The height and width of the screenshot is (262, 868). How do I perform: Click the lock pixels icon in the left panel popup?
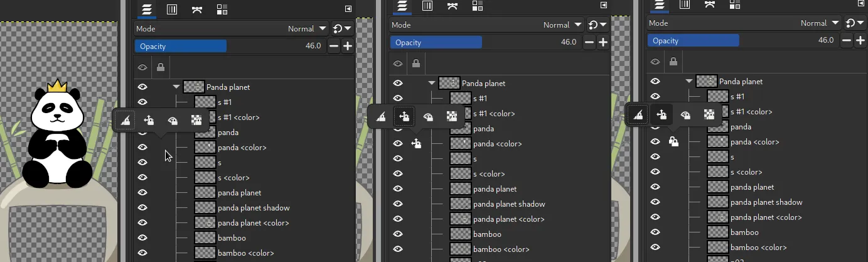[126, 120]
